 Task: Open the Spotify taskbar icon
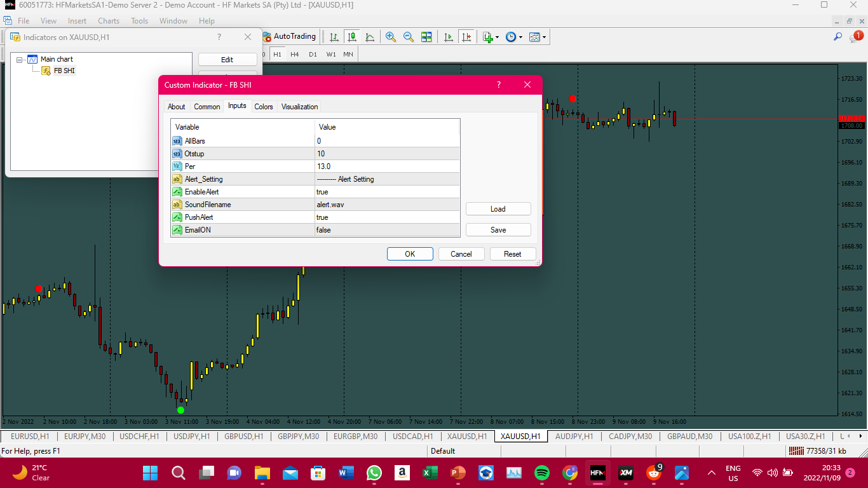tap(542, 473)
